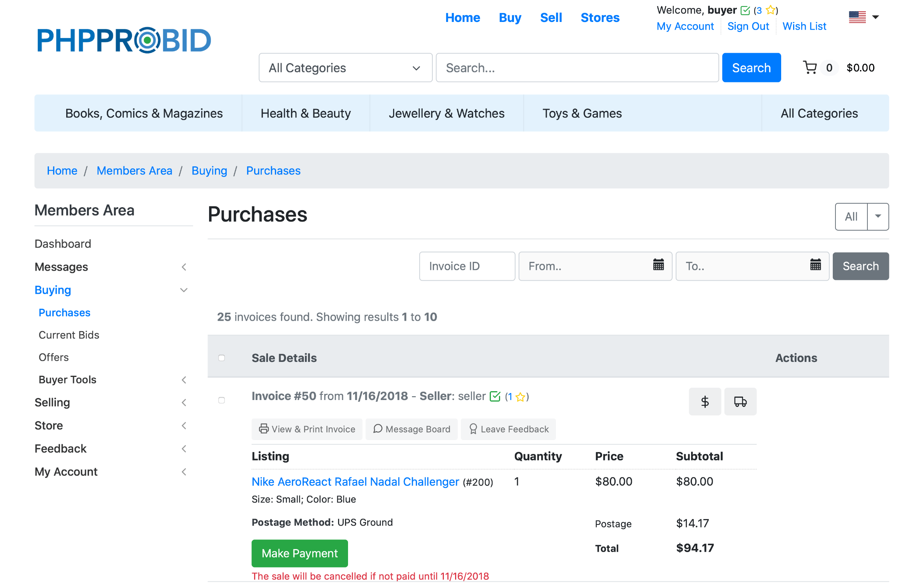Open the From date calendar icon

pos(658,265)
